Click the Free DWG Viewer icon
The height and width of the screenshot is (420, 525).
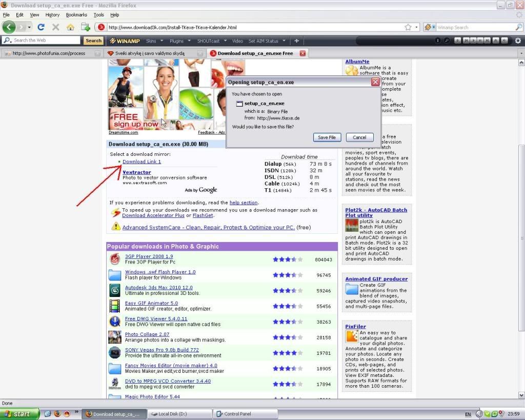(115, 322)
